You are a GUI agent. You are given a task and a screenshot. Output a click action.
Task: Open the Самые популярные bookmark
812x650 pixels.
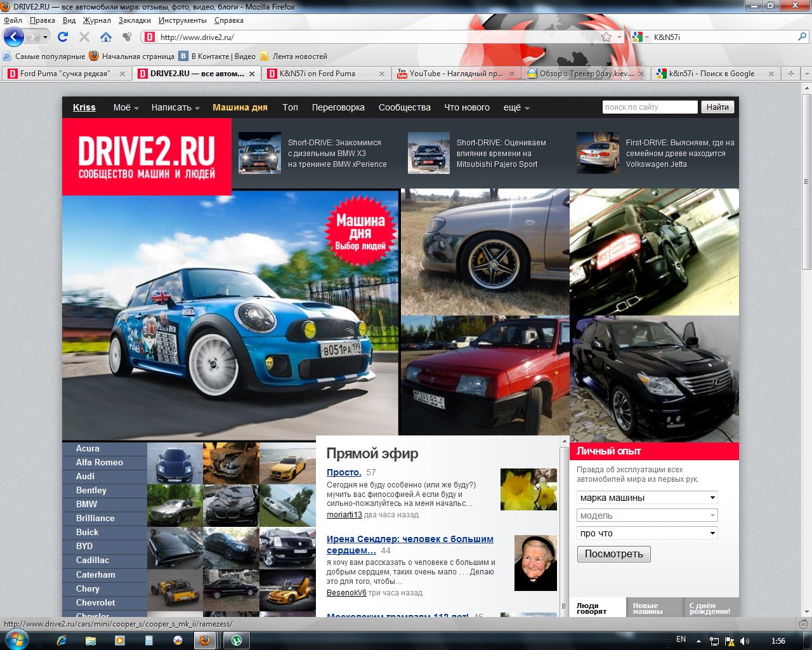[x=44, y=56]
